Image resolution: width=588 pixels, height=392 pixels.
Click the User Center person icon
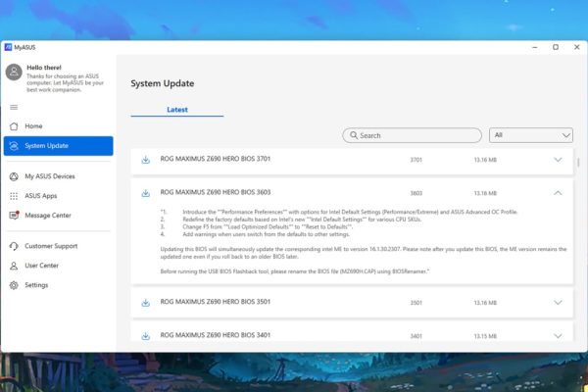(x=14, y=266)
